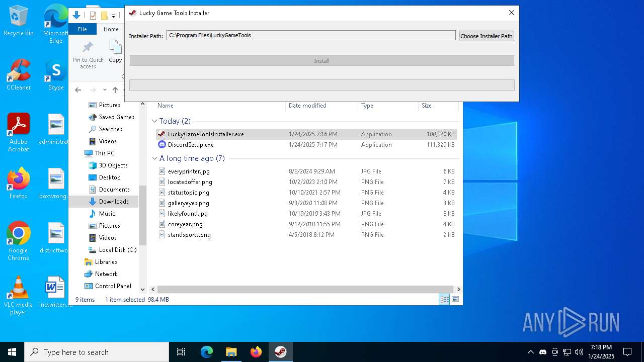This screenshot has height=362, width=644.
Task: Open Google Chrome desktop shortcut
Action: (19, 241)
